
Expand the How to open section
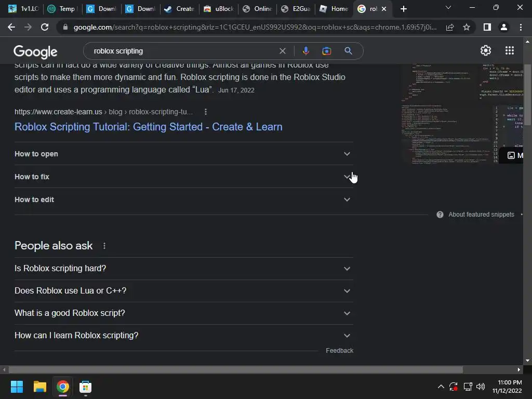coord(183,154)
